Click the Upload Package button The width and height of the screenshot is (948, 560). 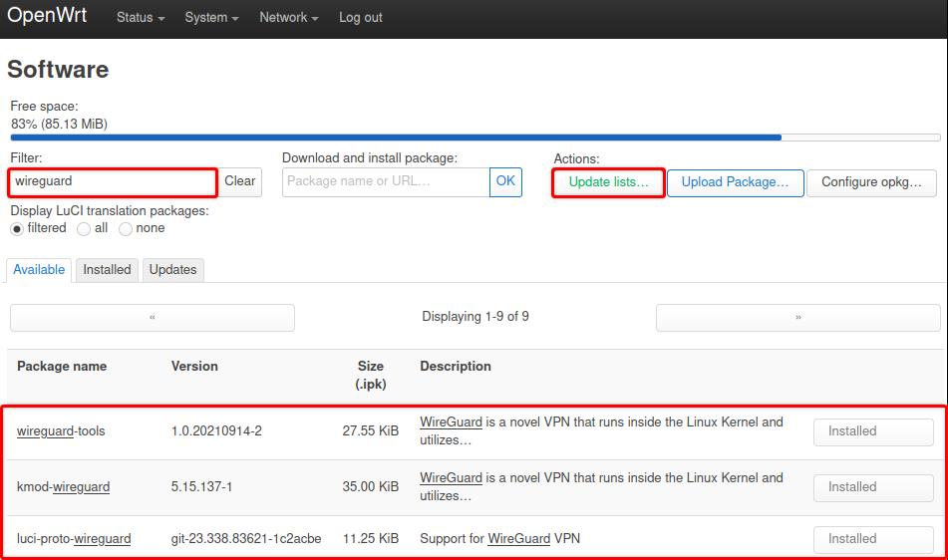pyautogui.click(x=736, y=183)
